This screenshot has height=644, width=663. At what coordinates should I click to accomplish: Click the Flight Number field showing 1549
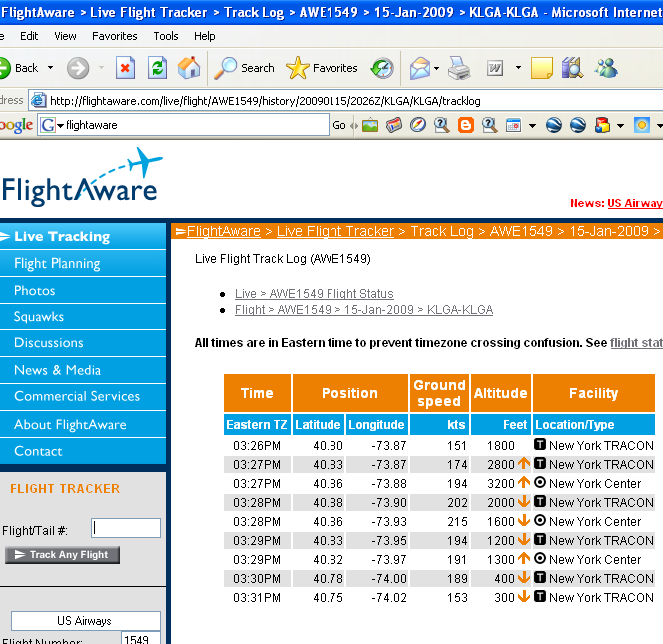[141, 638]
